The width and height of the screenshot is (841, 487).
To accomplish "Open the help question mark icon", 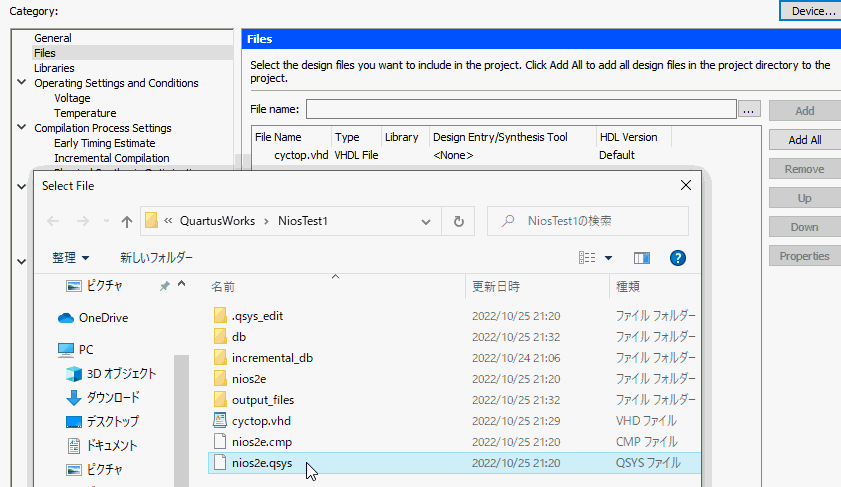I will coord(678,258).
